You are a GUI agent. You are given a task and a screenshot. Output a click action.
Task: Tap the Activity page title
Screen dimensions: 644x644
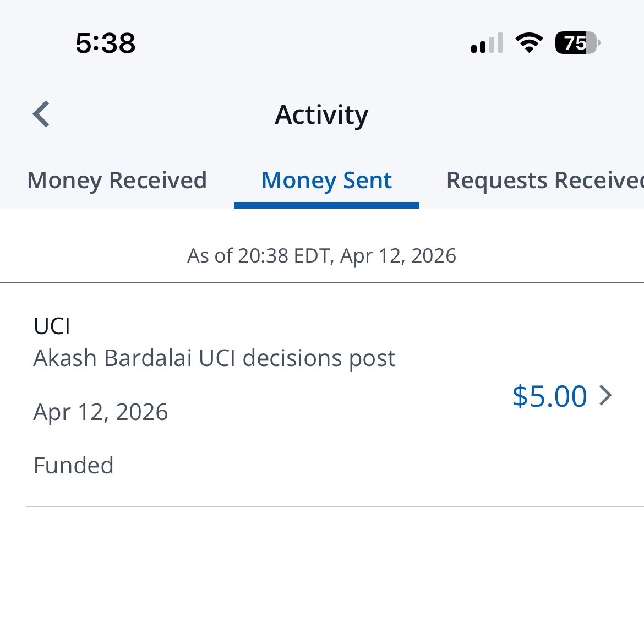tap(321, 114)
